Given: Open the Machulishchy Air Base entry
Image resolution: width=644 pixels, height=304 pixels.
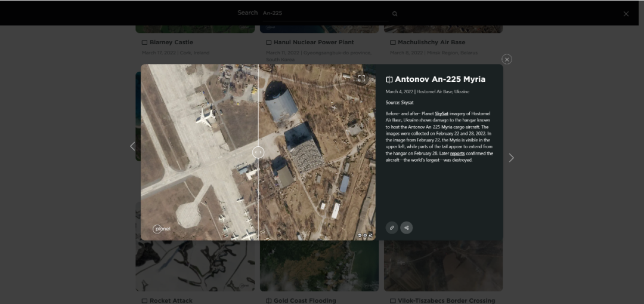Looking at the screenshot, I should click(431, 42).
